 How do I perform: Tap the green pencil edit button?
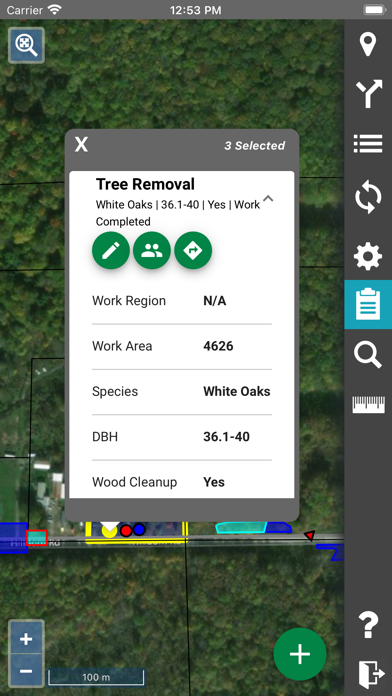[111, 250]
